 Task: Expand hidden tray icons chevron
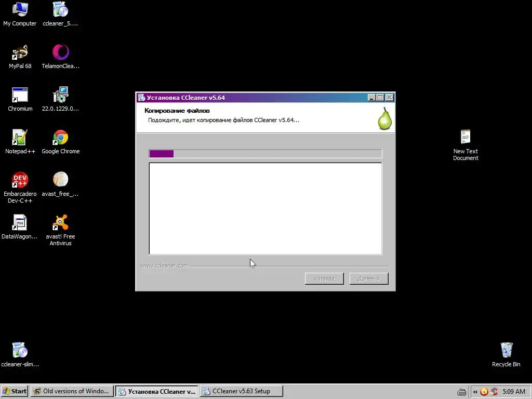[x=475, y=392]
